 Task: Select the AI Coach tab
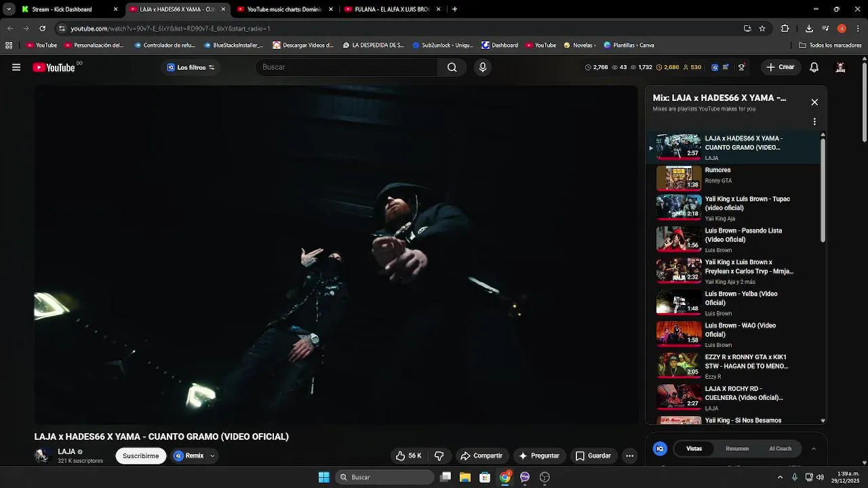point(780,449)
